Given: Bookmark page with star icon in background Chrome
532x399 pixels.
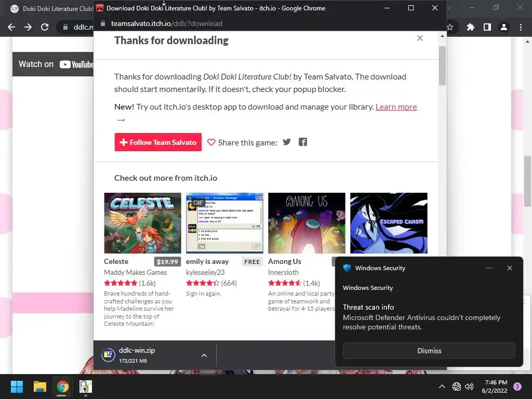Looking at the screenshot, I should tap(450, 27).
